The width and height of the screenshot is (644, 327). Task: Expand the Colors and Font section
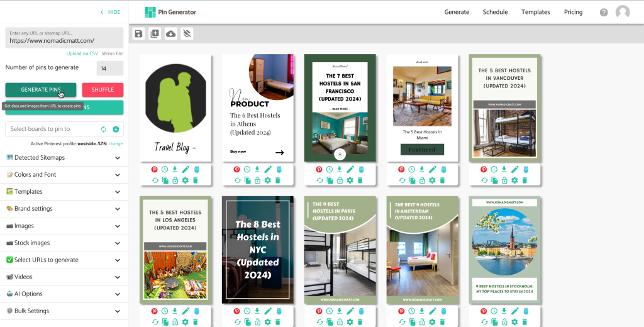[x=118, y=175]
